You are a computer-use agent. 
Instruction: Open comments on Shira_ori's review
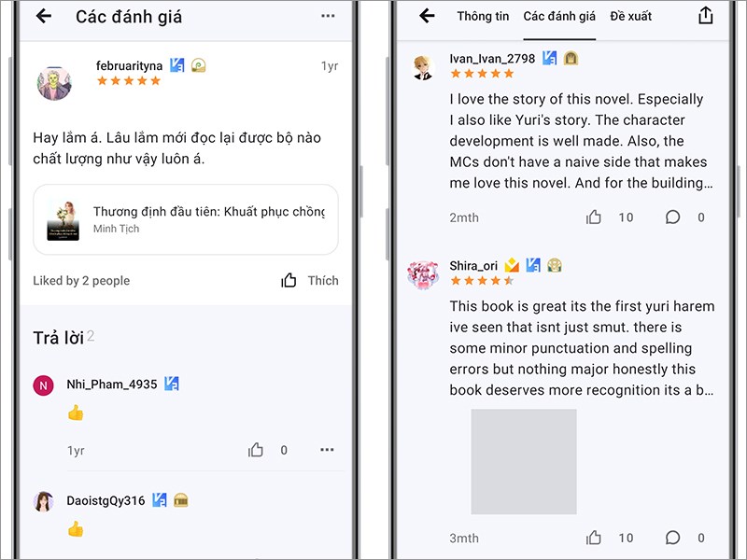[672, 538]
